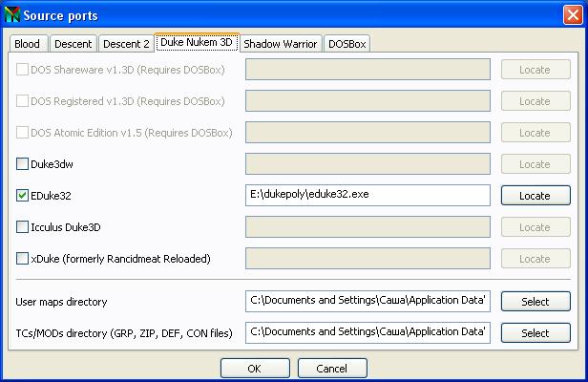Image resolution: width=588 pixels, height=382 pixels.
Task: Click the DOS Shareware path field
Action: pos(367,70)
